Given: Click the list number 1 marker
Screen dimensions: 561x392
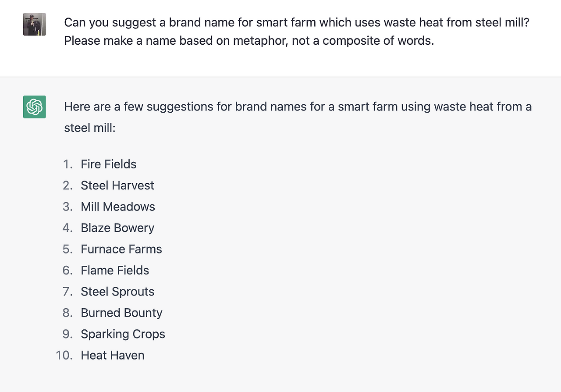Looking at the screenshot, I should coord(67,164).
